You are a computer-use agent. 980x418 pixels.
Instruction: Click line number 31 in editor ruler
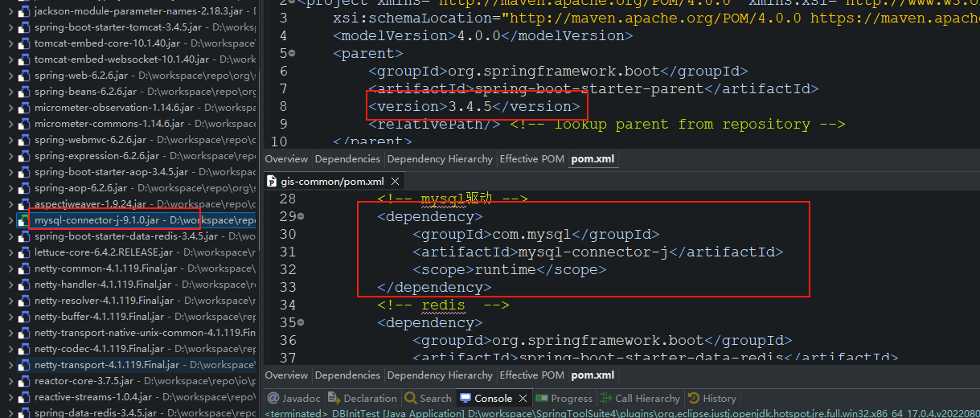pyautogui.click(x=288, y=252)
